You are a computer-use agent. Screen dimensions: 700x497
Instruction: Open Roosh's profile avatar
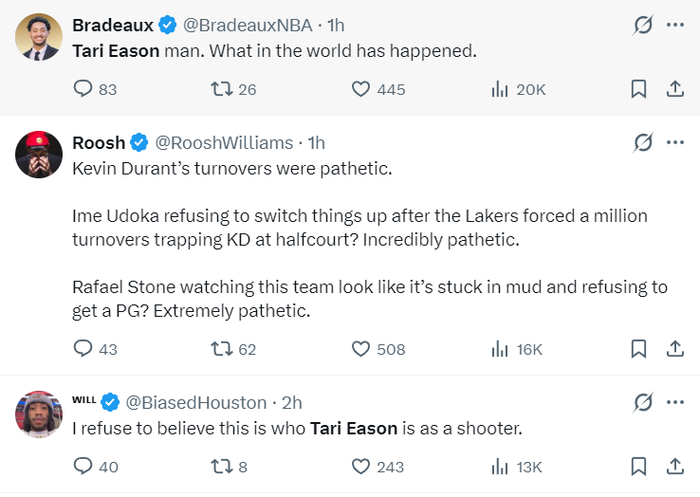pyautogui.click(x=39, y=154)
